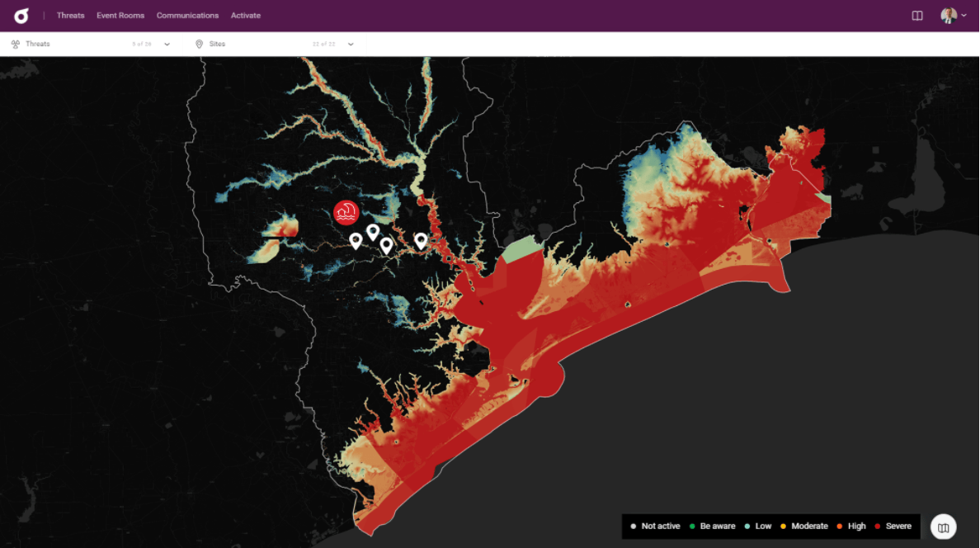Expand the Sites filter chevron arrow
Screen dimensions: 980x548
351,45
